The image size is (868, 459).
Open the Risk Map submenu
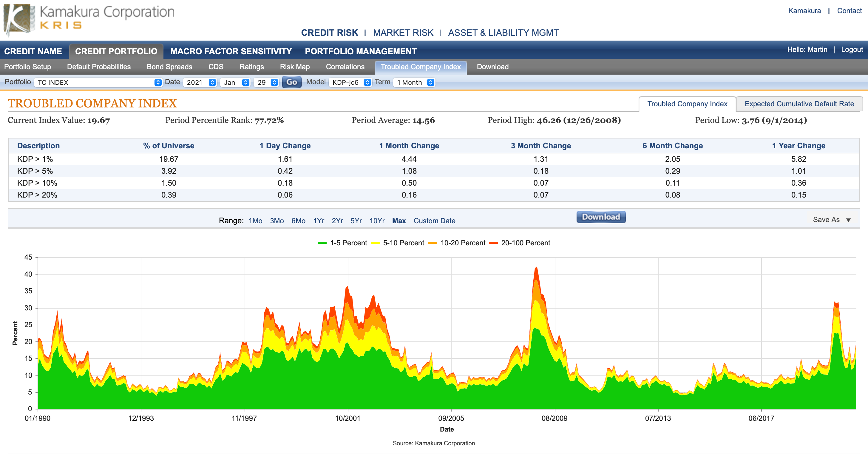(295, 67)
